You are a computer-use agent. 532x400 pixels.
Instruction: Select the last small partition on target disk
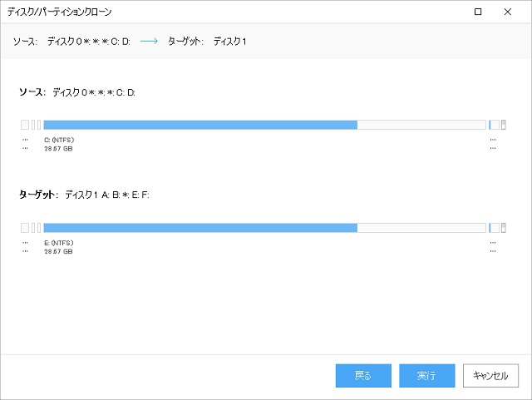(504, 228)
